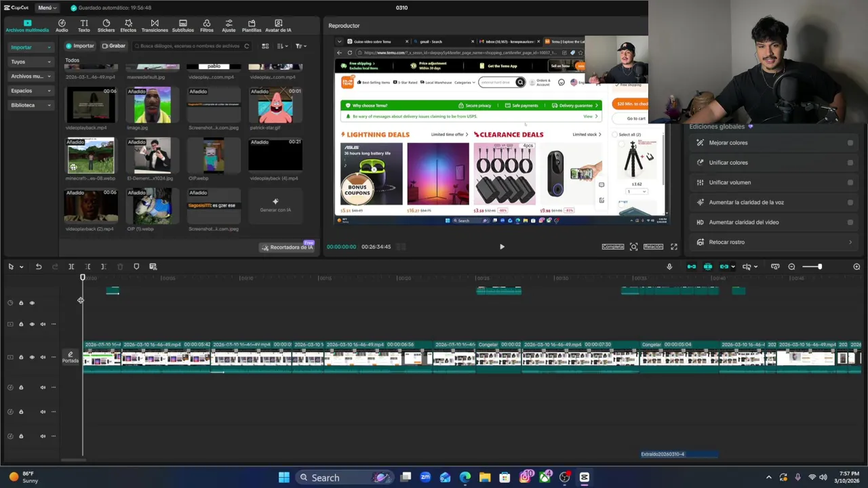868x488 pixels.
Task: Select the minecraft webp thumbnail
Action: (90, 156)
